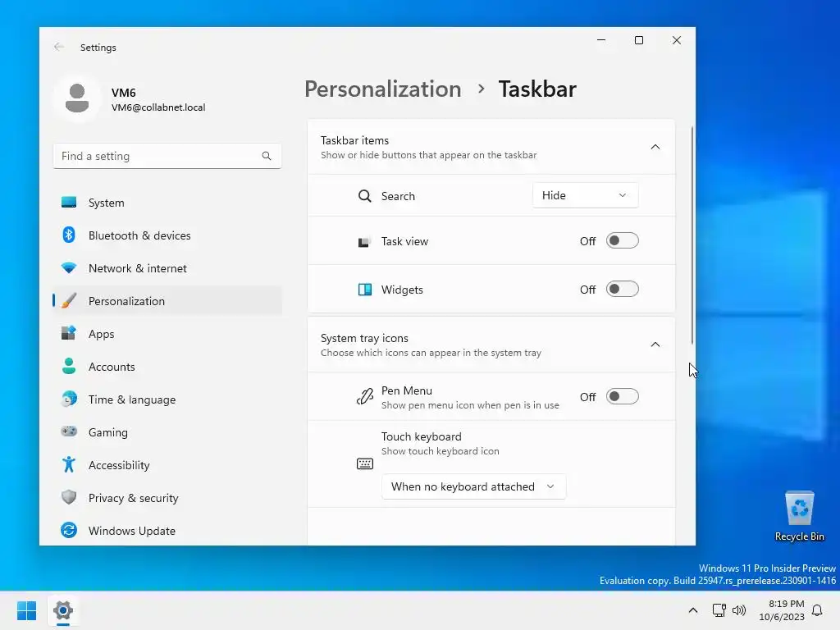Click the VM6 user avatar icon
This screenshot has height=630, width=840.
coord(77,98)
